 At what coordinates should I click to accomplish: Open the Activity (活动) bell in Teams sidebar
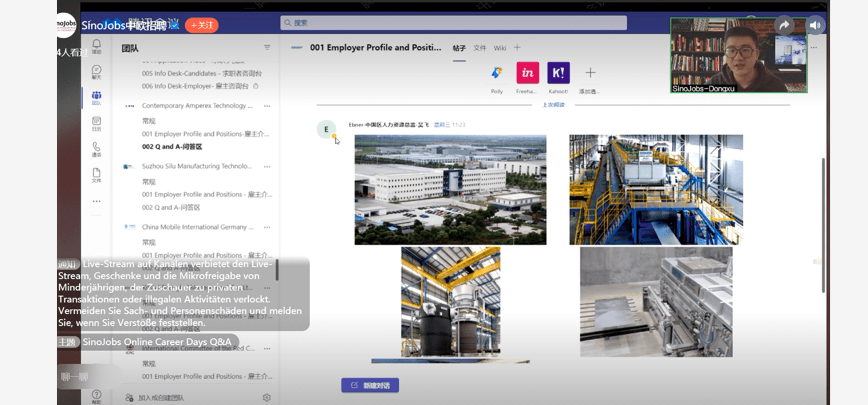(97, 46)
